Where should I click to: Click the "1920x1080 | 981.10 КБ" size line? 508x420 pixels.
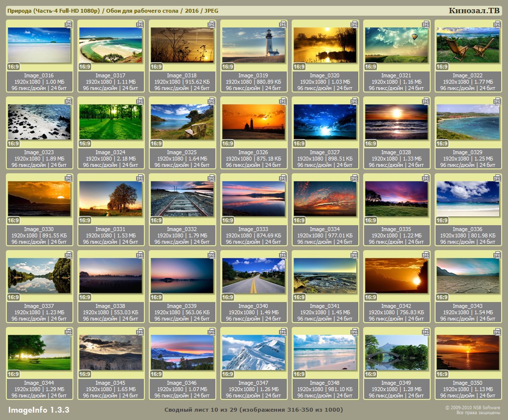(x=325, y=389)
